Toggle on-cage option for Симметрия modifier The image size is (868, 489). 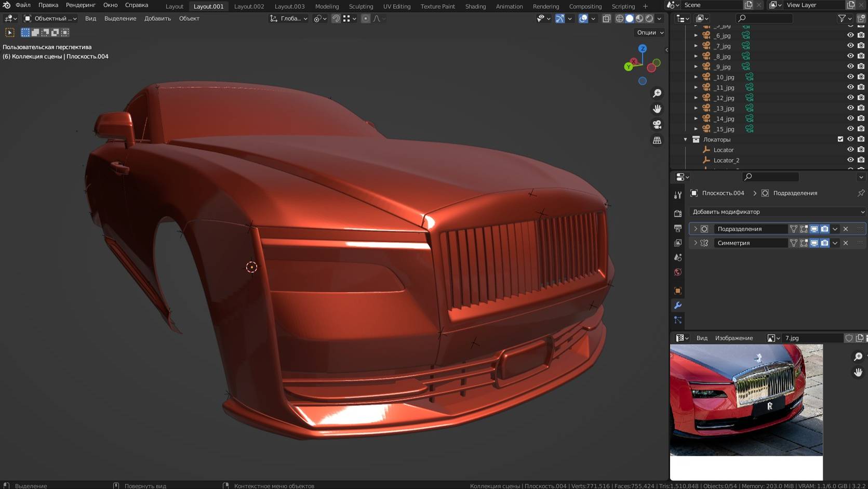[x=793, y=243]
